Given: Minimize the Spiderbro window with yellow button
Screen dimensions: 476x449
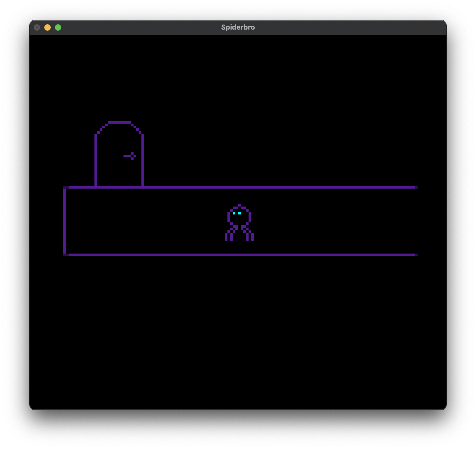Looking at the screenshot, I should (x=47, y=27).
